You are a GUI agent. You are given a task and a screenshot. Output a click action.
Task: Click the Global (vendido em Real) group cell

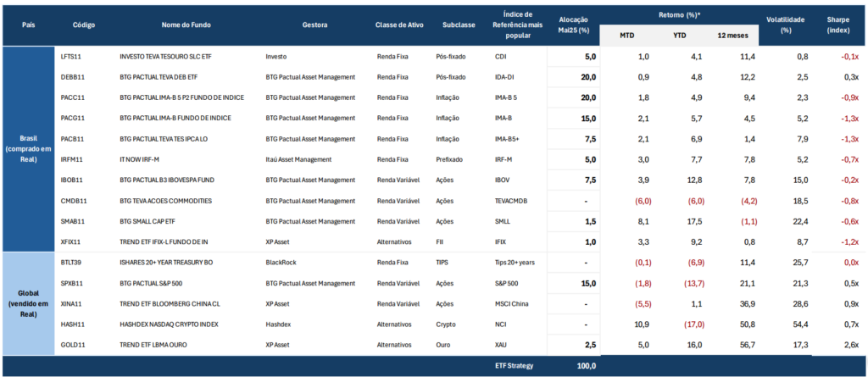coord(27,304)
